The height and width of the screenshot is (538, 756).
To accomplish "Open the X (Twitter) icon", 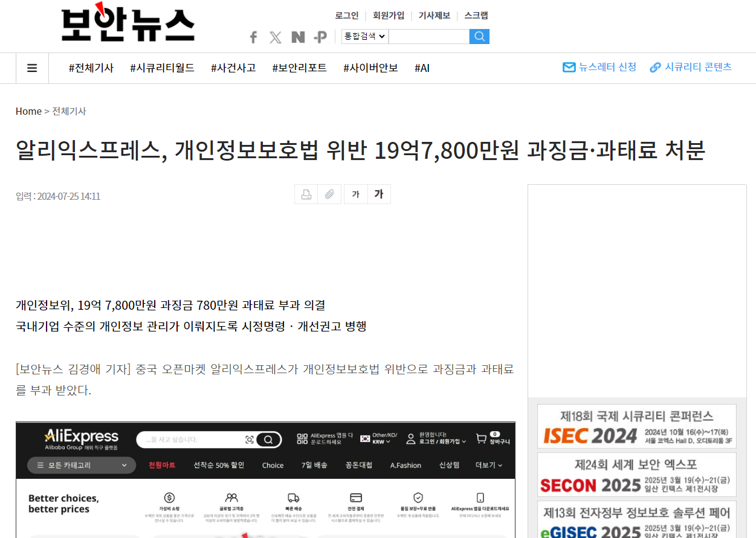I will [276, 37].
